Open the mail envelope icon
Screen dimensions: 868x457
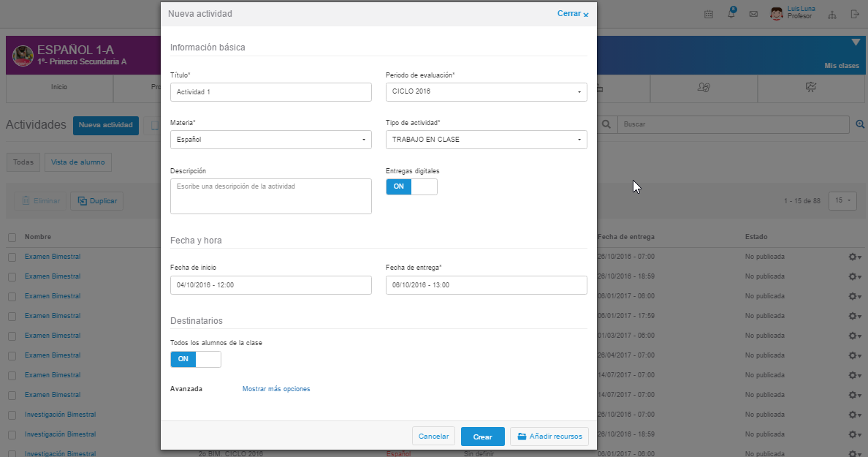click(x=753, y=14)
